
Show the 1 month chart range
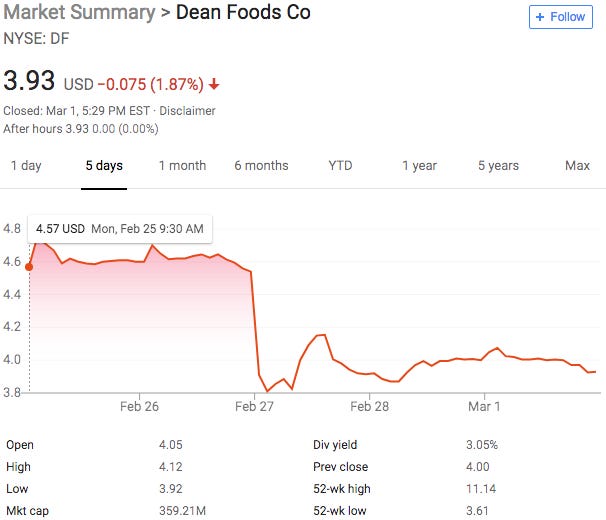point(182,166)
